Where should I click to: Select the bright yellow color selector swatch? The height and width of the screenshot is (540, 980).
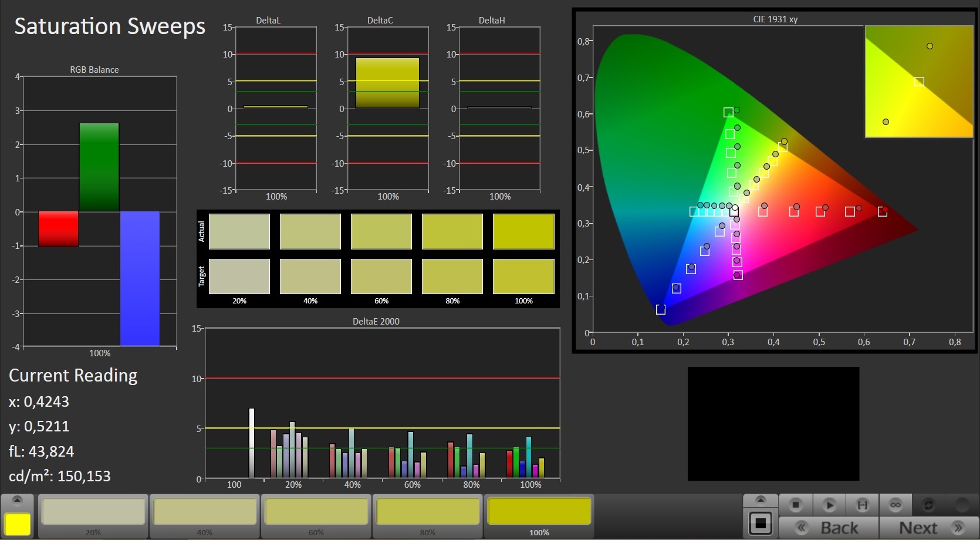point(18,524)
